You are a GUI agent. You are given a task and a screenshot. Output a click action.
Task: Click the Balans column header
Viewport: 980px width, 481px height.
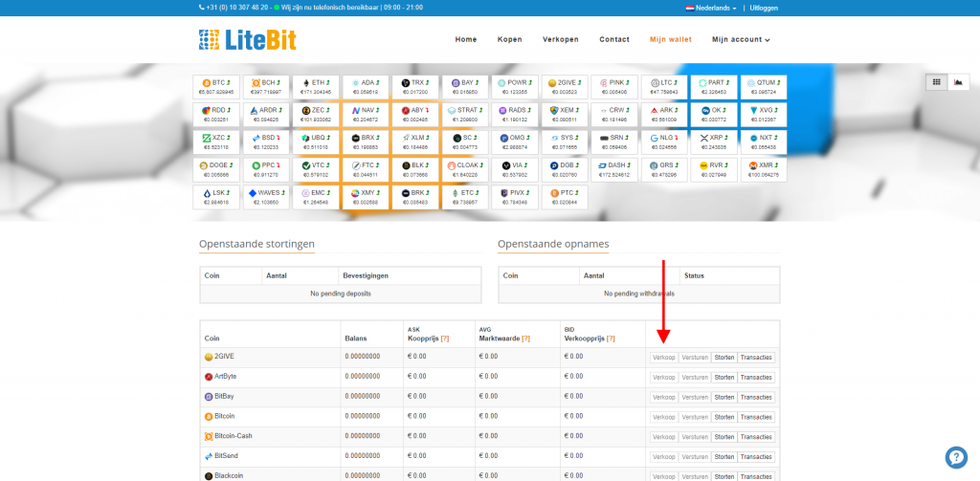click(356, 338)
